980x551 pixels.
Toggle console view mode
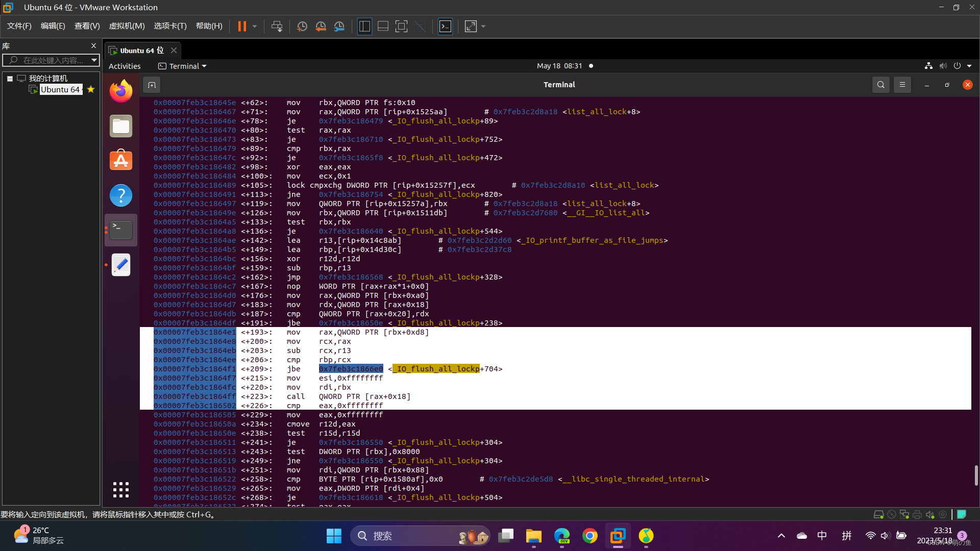point(445,26)
